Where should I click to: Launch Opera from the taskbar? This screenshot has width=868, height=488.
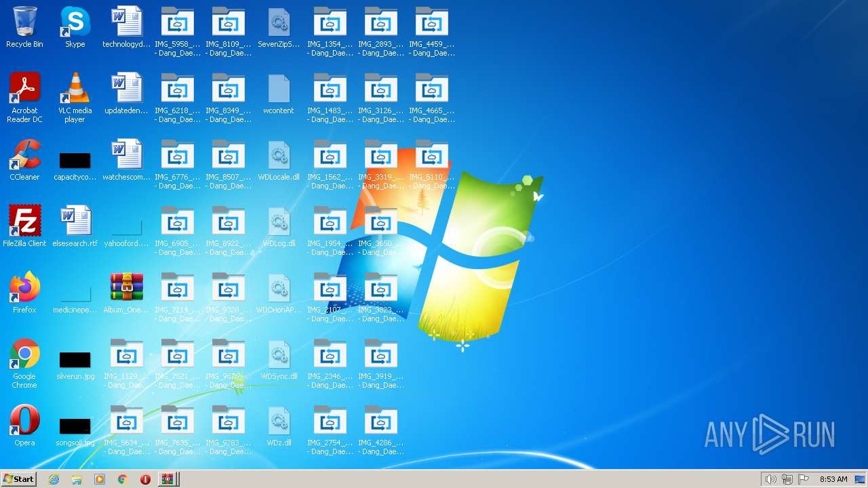pos(145,479)
